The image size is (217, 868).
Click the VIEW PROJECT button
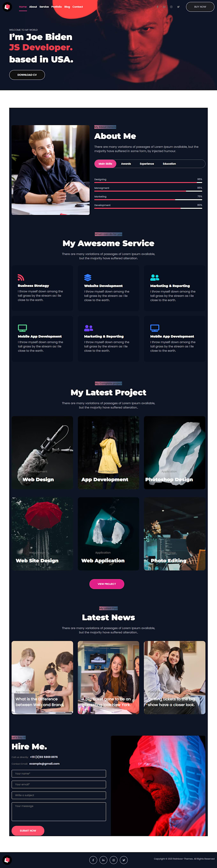point(107,584)
